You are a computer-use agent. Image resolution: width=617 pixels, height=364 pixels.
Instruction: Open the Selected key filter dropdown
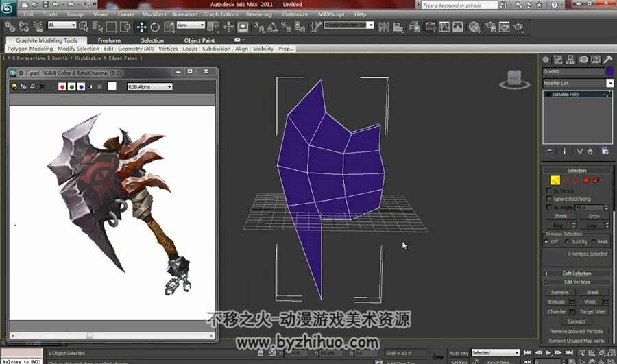coord(496,352)
